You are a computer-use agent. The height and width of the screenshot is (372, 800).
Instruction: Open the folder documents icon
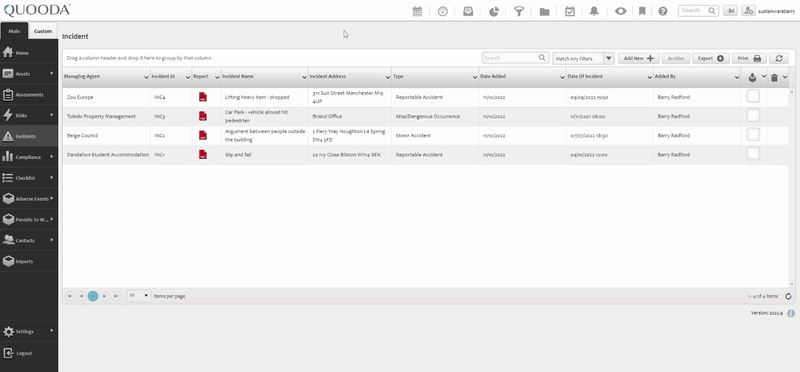pyautogui.click(x=544, y=11)
